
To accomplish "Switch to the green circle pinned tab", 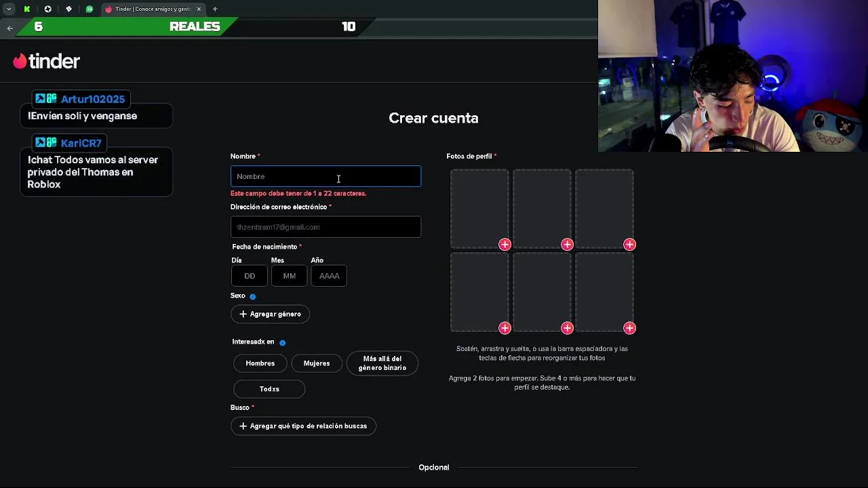I will pyautogui.click(x=90, y=9).
